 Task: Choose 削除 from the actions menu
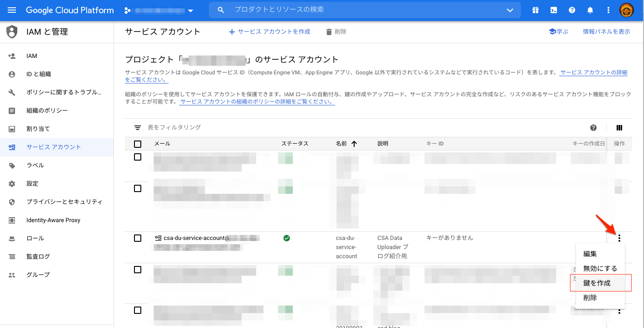(x=600, y=297)
